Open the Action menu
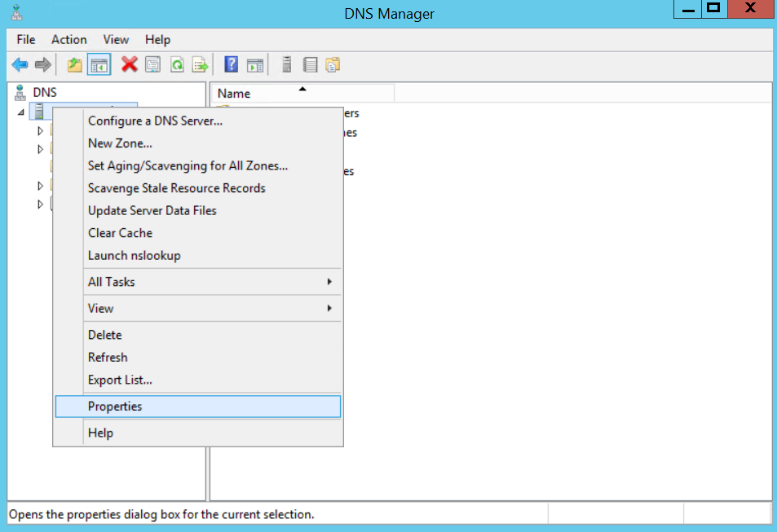777x532 pixels. coord(68,40)
